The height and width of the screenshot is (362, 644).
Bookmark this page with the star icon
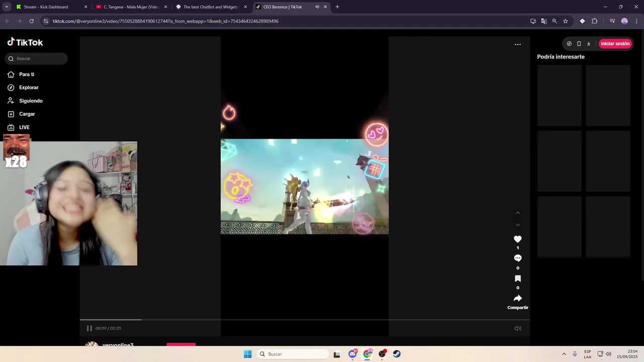(566, 21)
